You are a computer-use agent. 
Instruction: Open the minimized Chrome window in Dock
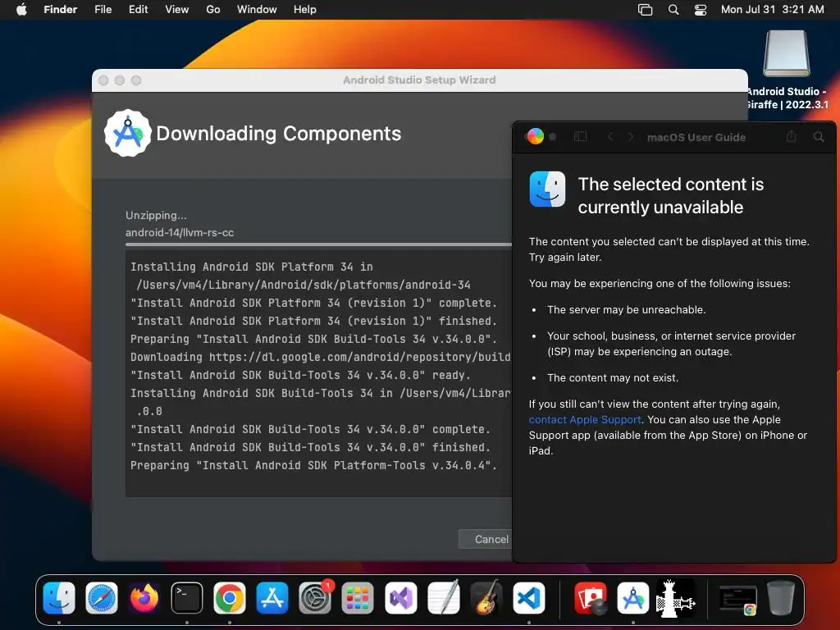click(737, 600)
